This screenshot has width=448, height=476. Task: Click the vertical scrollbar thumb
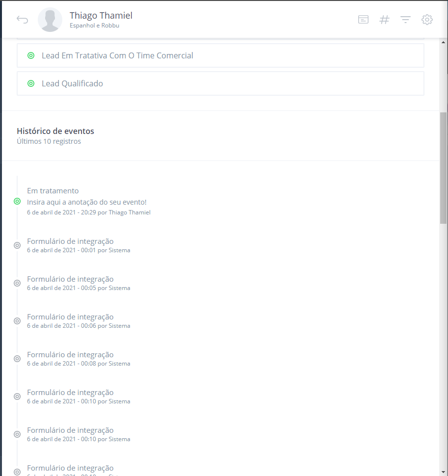pyautogui.click(x=443, y=167)
